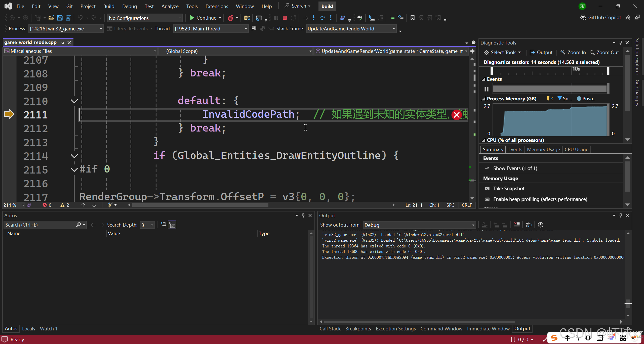The image size is (644, 344).
Task: Click the Clear All icon in Output
Action: 517,225
